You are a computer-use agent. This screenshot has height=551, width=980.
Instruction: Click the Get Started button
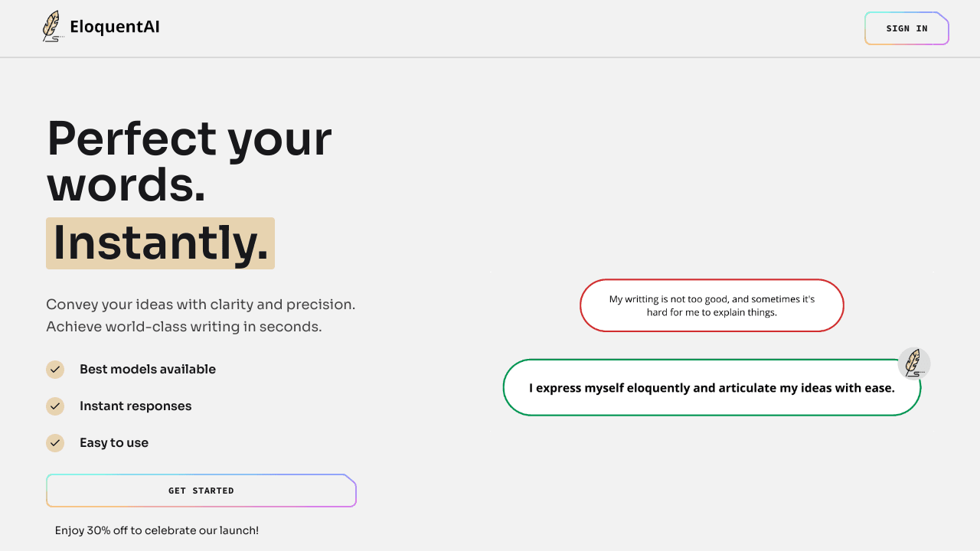(x=201, y=491)
